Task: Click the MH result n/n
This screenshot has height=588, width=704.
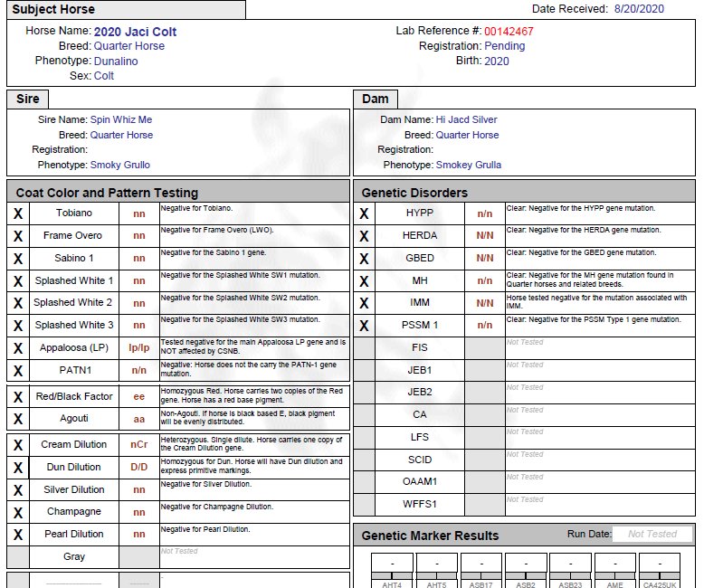Action: click(485, 280)
